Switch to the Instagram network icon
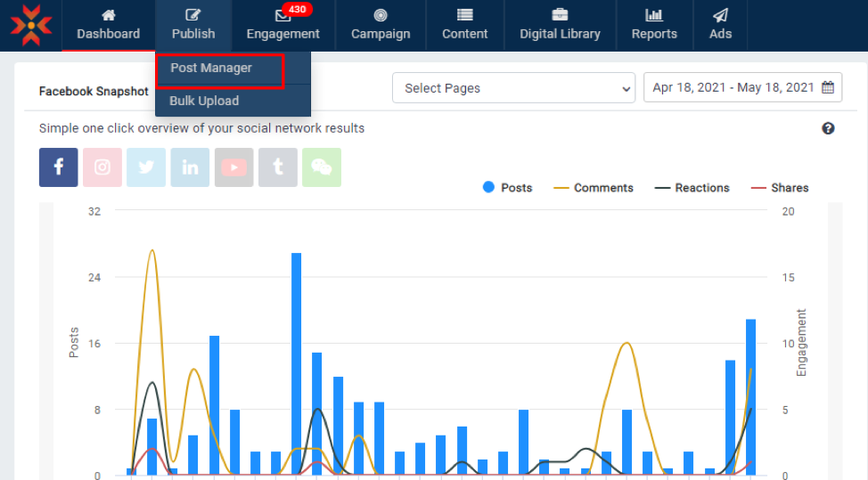 coord(102,167)
